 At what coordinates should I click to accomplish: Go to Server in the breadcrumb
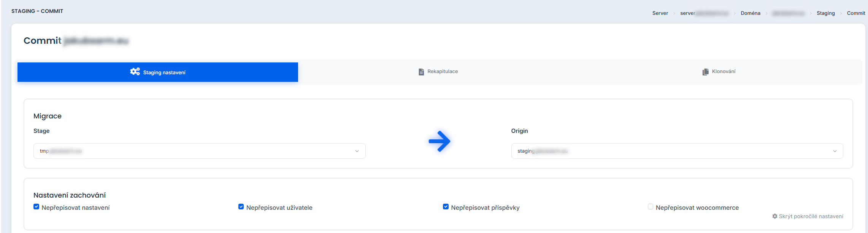(x=660, y=13)
